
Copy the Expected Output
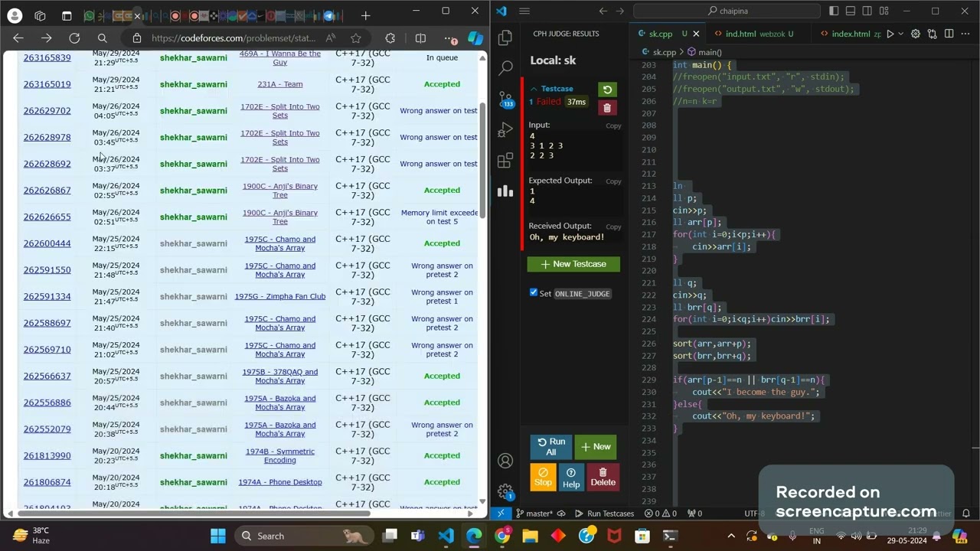(613, 181)
